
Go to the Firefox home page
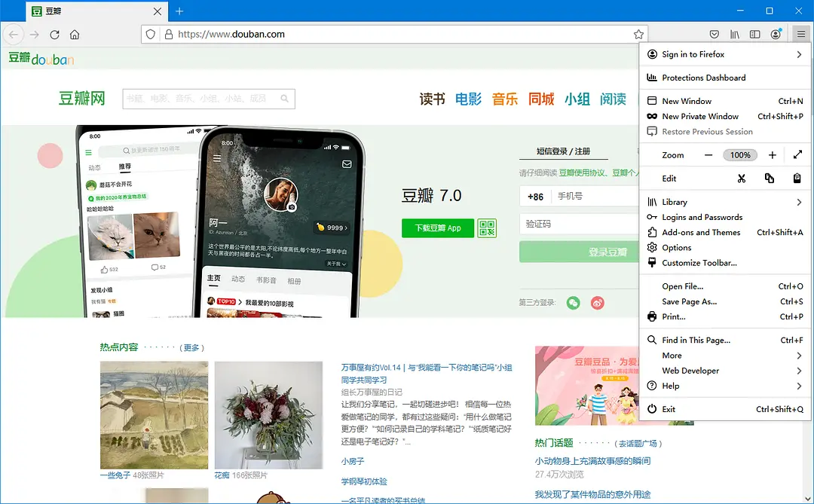[75, 35]
